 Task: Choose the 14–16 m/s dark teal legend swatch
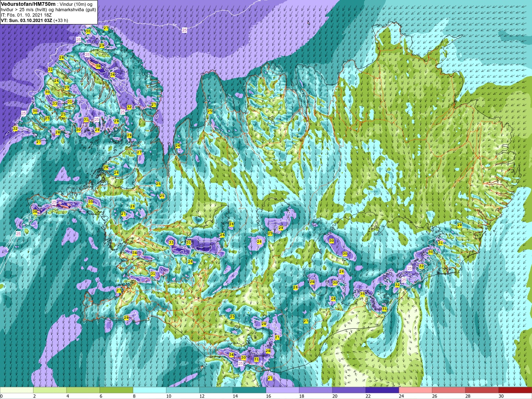click(249, 390)
